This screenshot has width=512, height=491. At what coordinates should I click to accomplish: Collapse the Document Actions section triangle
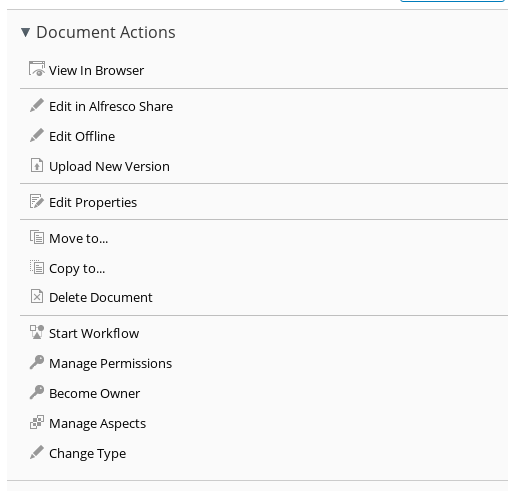click(x=25, y=32)
